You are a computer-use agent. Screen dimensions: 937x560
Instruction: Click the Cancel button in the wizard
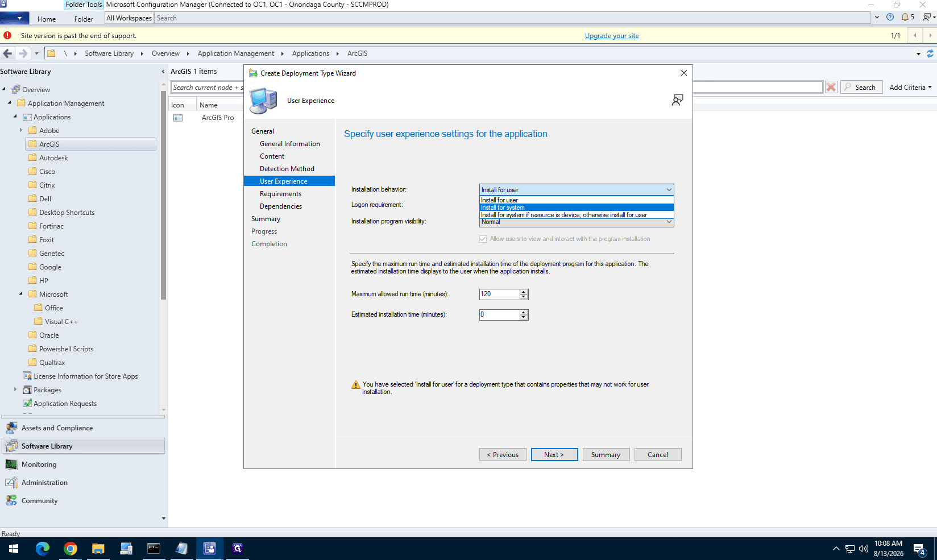pos(658,454)
